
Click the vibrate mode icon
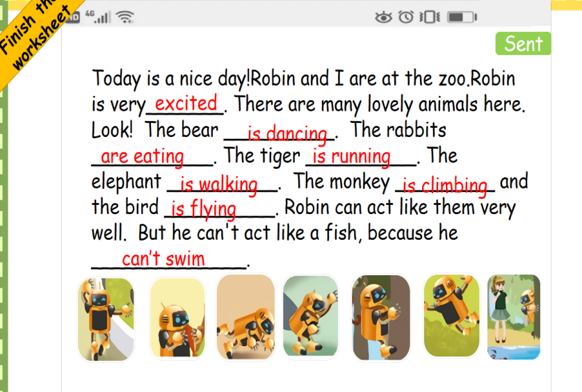click(x=430, y=17)
